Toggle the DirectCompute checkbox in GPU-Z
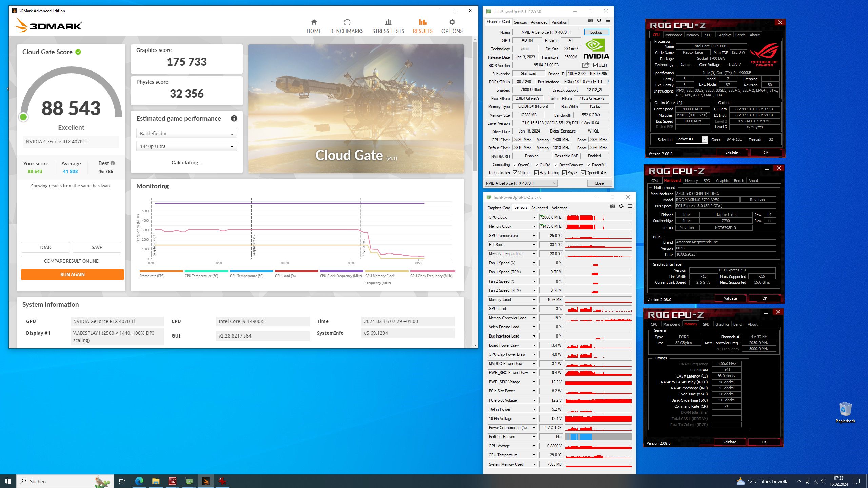The width and height of the screenshot is (868, 488). point(556,165)
